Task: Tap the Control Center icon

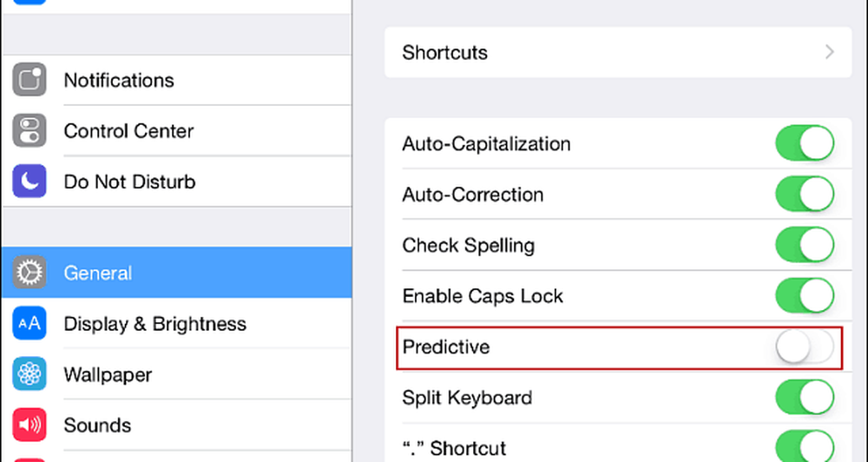Action: [x=29, y=131]
